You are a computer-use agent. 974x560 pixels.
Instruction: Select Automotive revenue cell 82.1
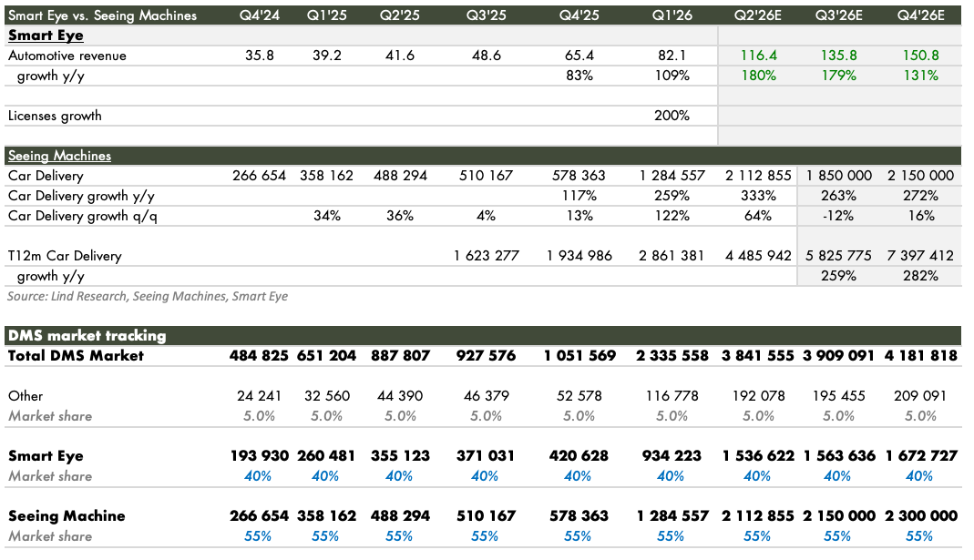[672, 56]
